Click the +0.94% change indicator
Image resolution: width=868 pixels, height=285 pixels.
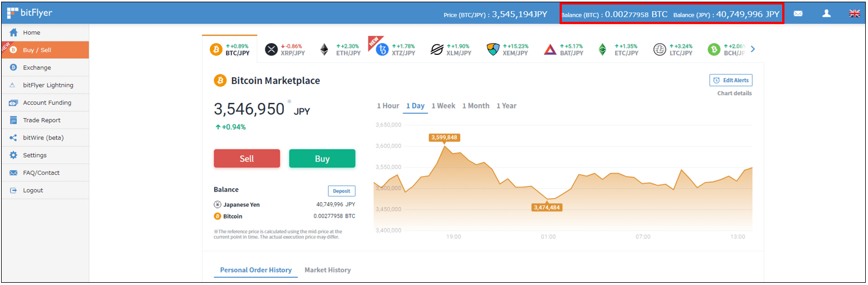[x=230, y=127]
